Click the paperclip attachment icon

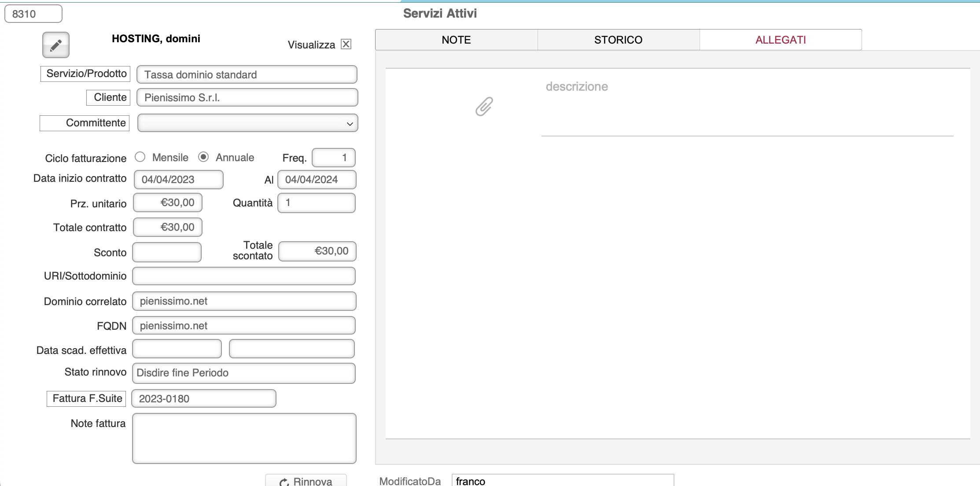pos(484,107)
